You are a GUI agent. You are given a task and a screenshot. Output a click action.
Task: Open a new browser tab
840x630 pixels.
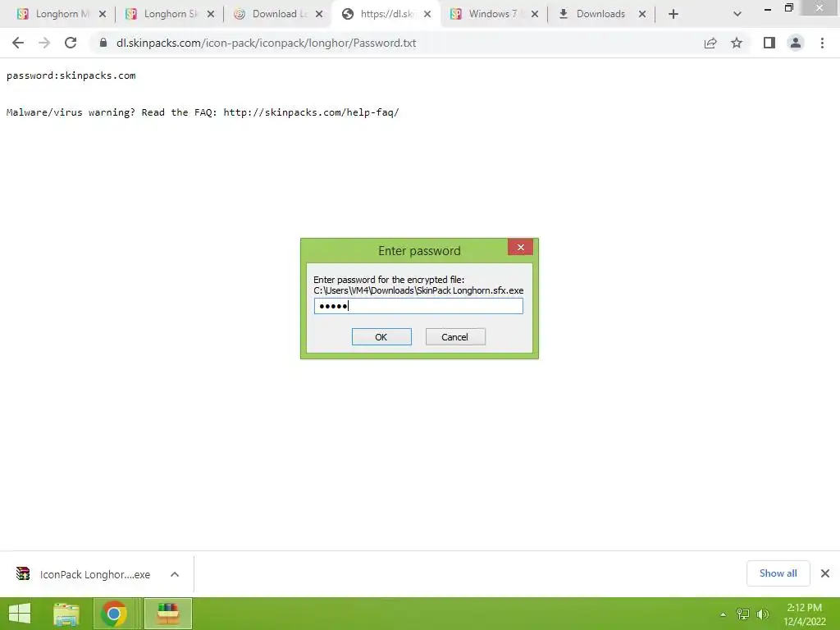pyautogui.click(x=673, y=14)
